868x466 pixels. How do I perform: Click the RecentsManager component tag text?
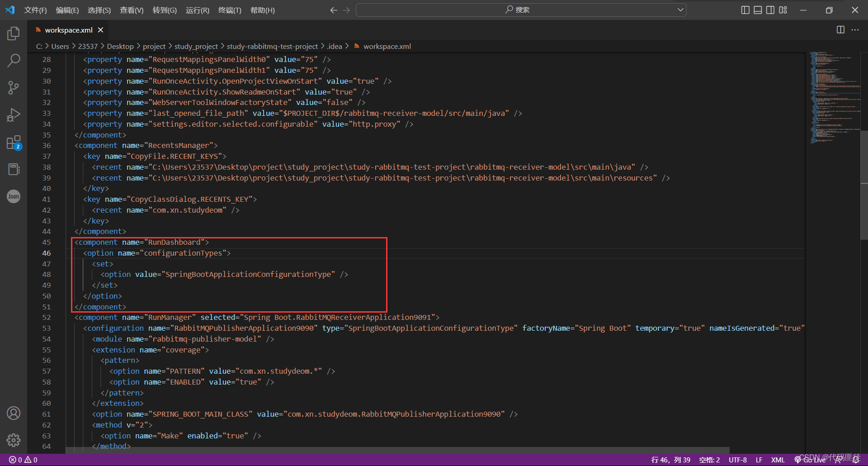coord(146,146)
